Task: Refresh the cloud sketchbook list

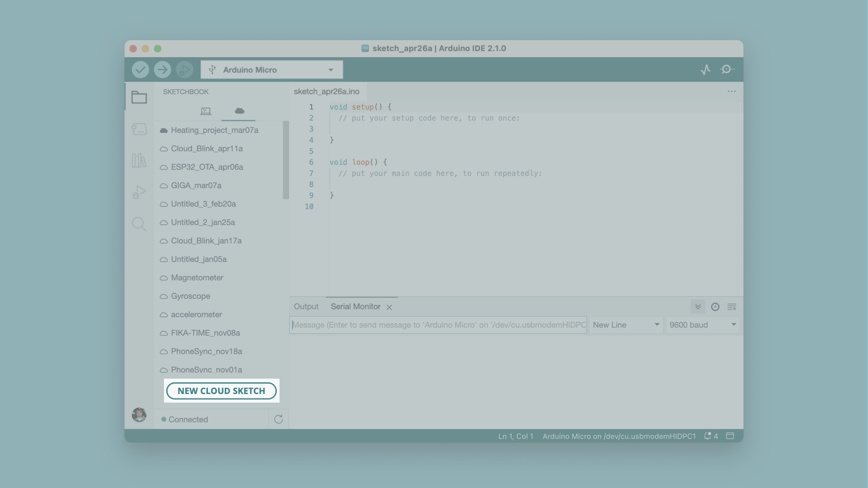Action: (x=279, y=419)
